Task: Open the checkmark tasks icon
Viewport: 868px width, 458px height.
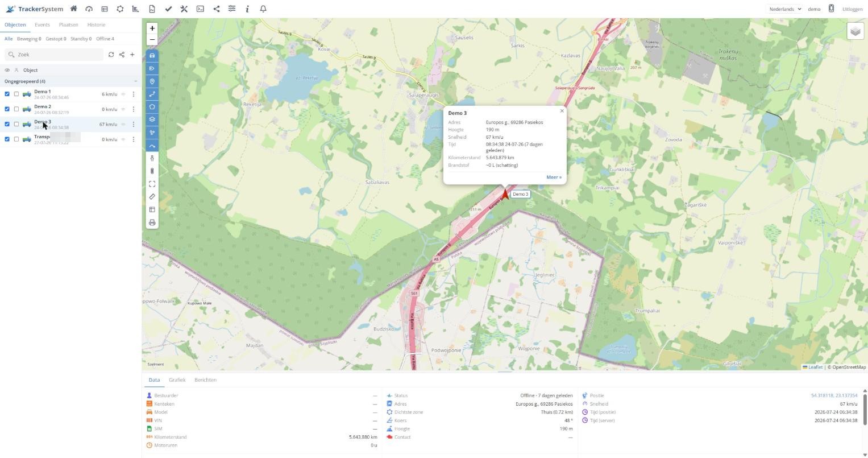Action: [x=168, y=9]
